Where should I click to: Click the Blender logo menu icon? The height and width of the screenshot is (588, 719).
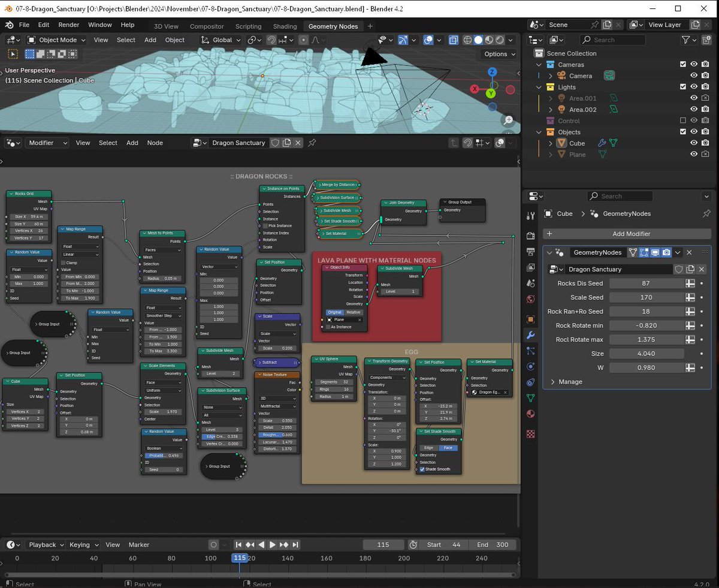click(10, 25)
